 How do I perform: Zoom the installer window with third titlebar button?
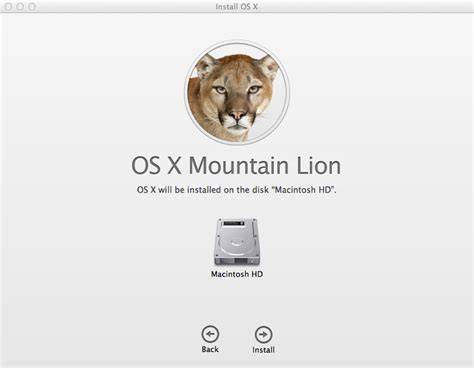click(x=32, y=6)
